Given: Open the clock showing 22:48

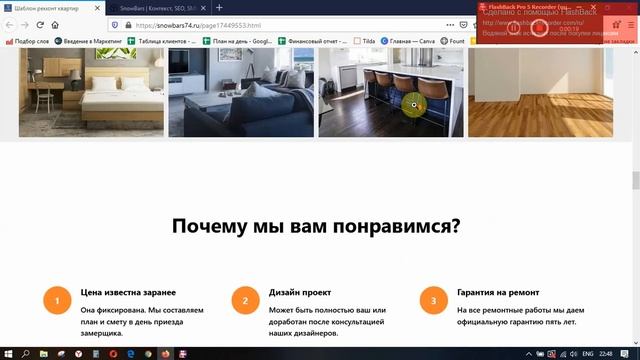Looking at the screenshot, I should point(606,354).
